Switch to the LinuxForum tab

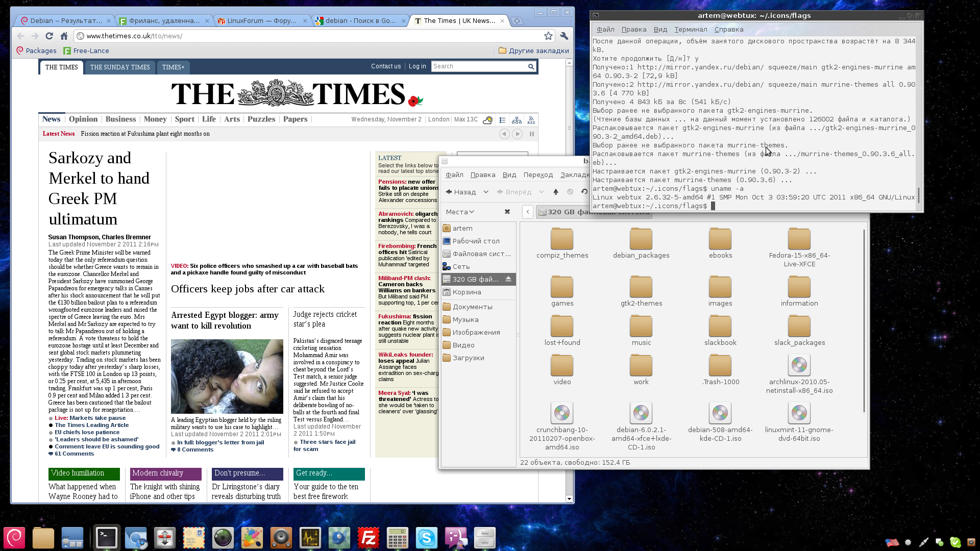[x=261, y=21]
